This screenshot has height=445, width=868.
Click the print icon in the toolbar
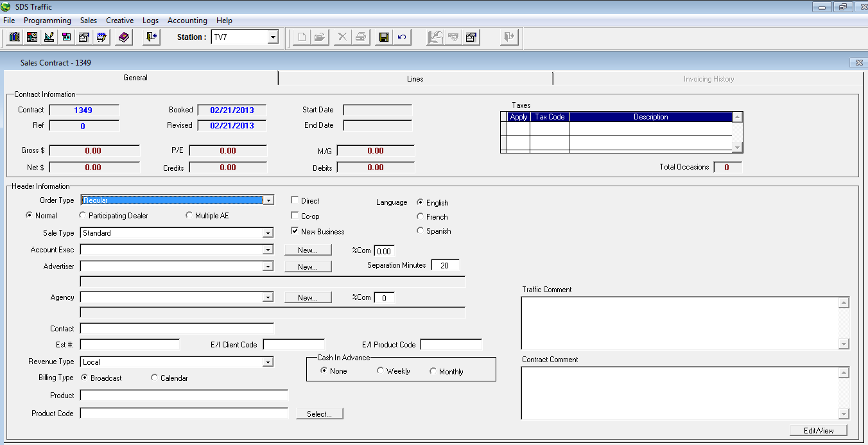pos(361,37)
